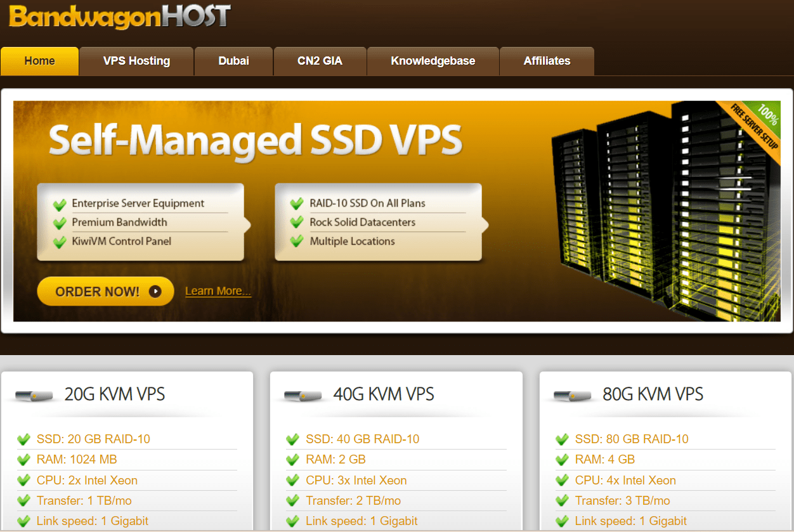
Task: Open the BandwagonHOST logo homepage
Action: [x=120, y=16]
